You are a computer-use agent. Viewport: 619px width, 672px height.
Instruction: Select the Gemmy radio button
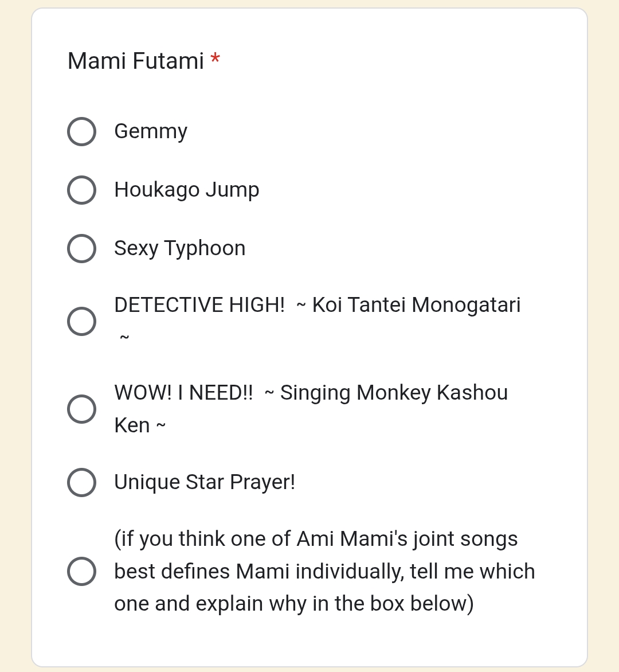[81, 131]
